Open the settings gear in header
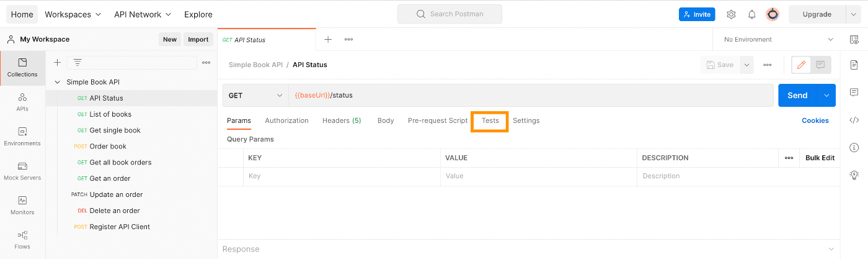 (x=731, y=14)
